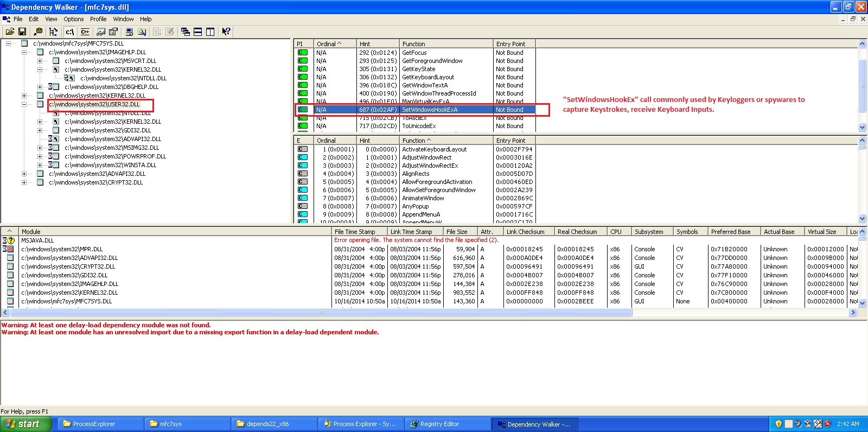
Task: Select USER32.DLL in the dependency tree
Action: click(x=94, y=104)
